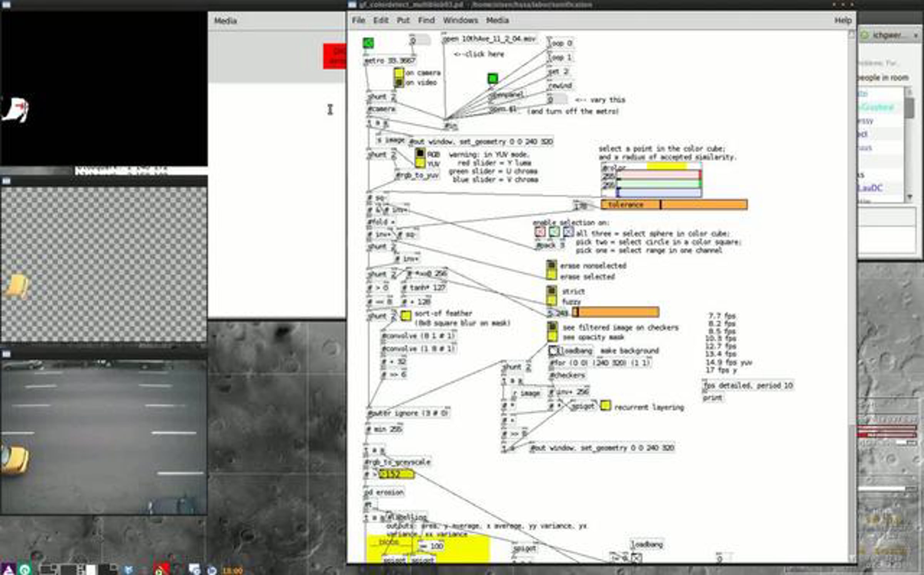Click the window menu icon in Pd titlebar
The width and height of the screenshot is (924, 575).
352,5
